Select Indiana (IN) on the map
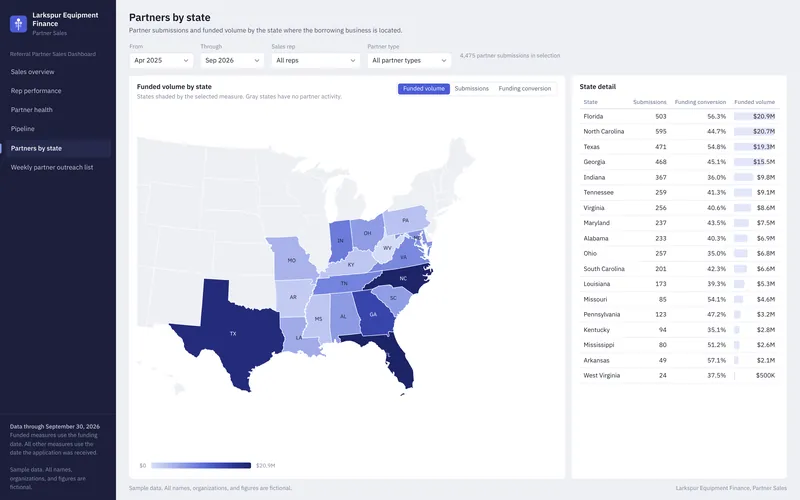 [x=340, y=240]
